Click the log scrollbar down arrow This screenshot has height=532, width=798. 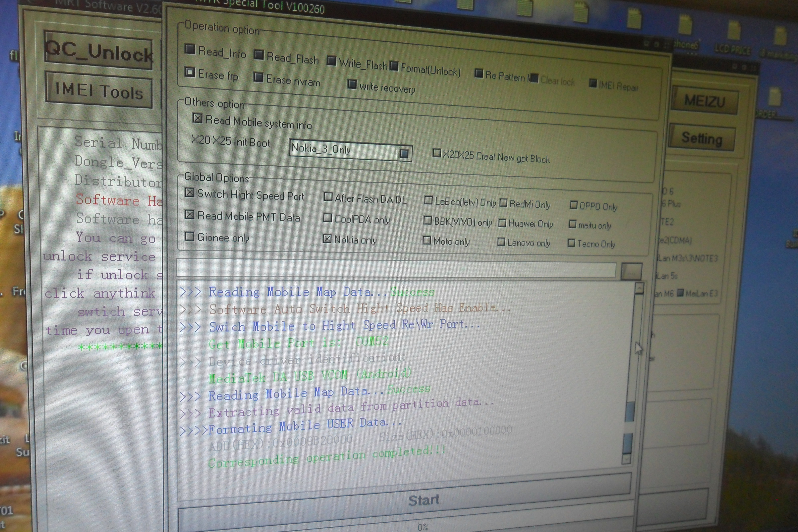click(626, 459)
